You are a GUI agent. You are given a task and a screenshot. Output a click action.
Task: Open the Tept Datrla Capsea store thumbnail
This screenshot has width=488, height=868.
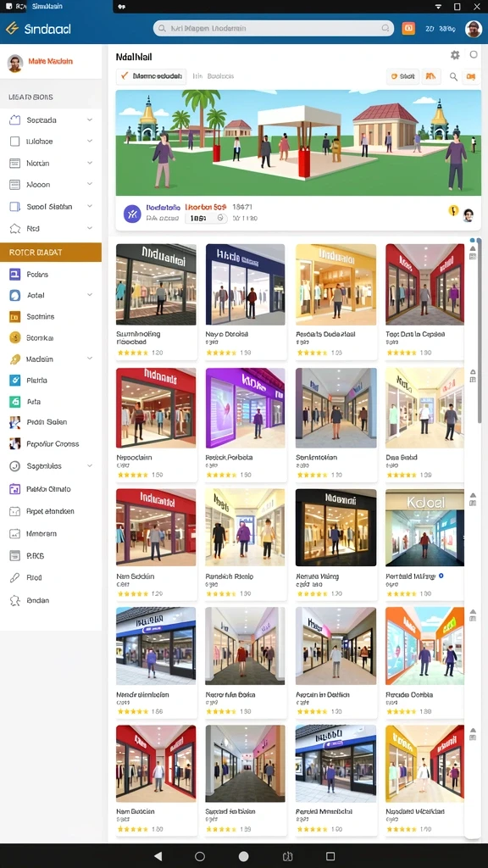point(425,285)
